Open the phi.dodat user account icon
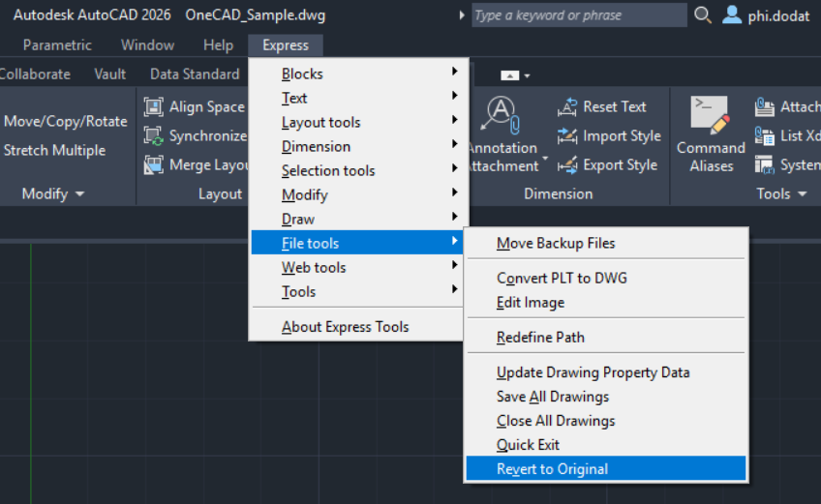Image resolution: width=821 pixels, height=504 pixels. (x=732, y=15)
